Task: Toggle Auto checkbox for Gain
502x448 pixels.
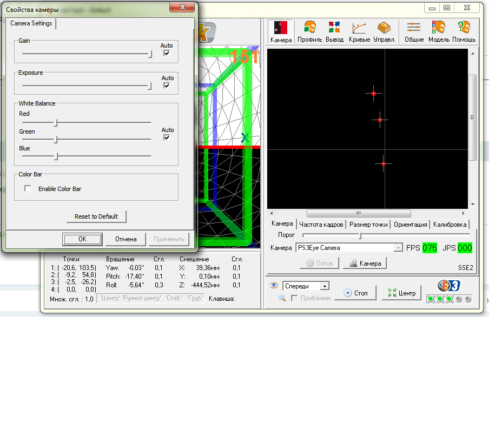Action: (x=167, y=53)
